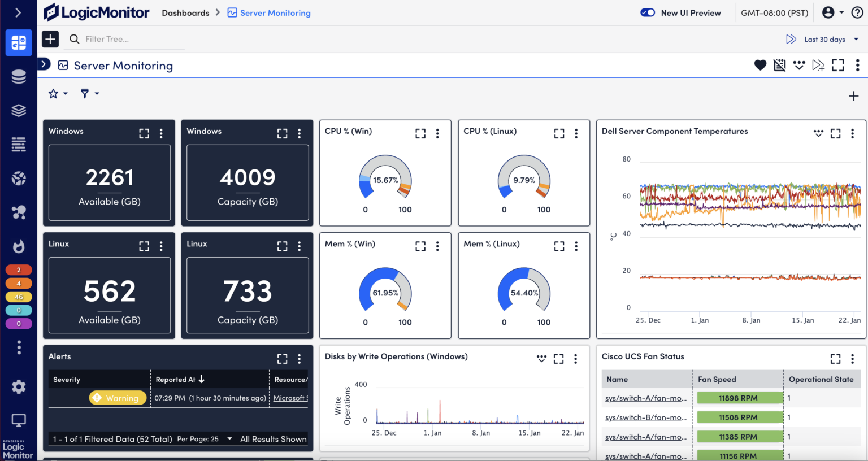Image resolution: width=868 pixels, height=461 pixels.
Task: Open the three-dot menu on the CPU % (Win) widget
Action: (x=437, y=133)
